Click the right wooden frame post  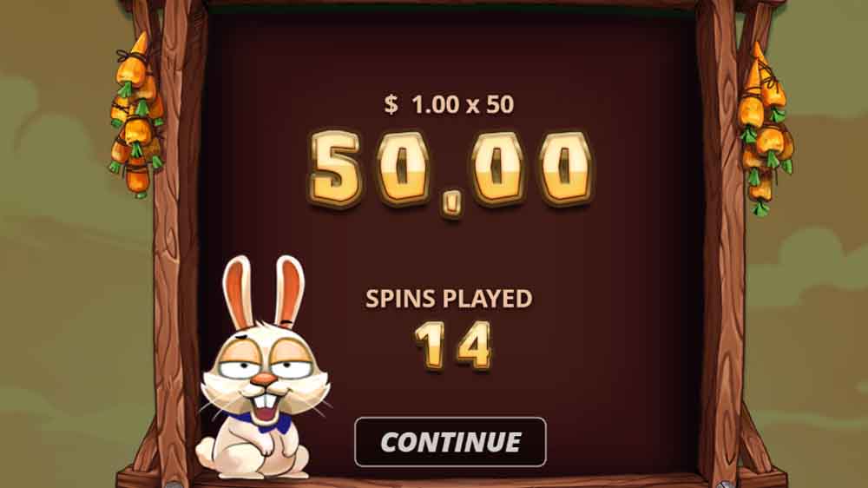click(x=720, y=244)
